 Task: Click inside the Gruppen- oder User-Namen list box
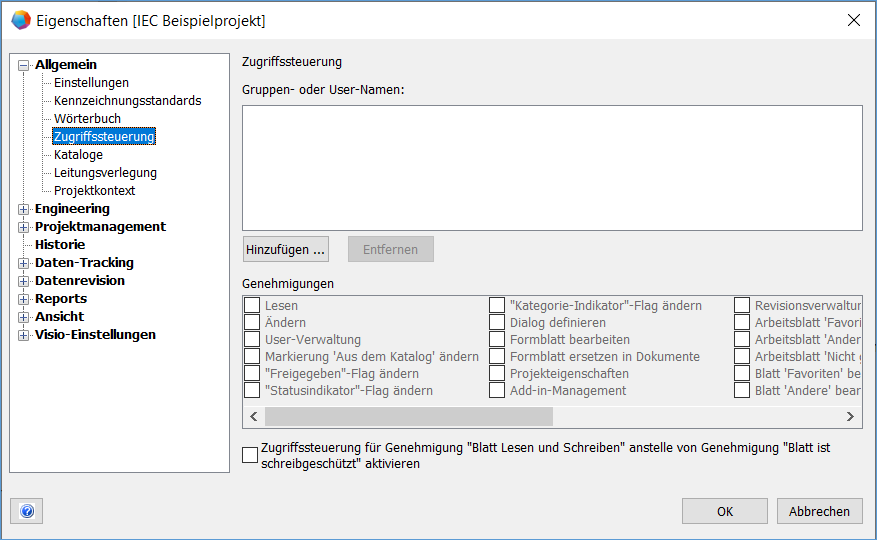click(552, 167)
